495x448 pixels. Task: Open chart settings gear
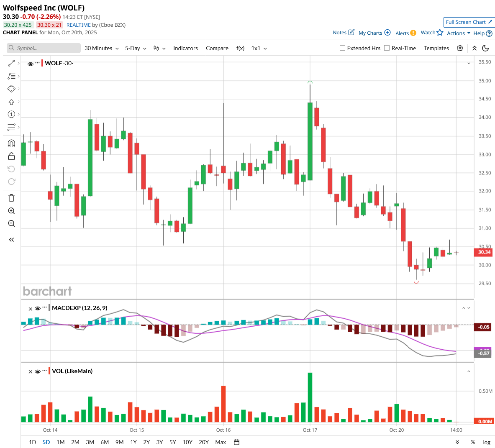pos(460,48)
